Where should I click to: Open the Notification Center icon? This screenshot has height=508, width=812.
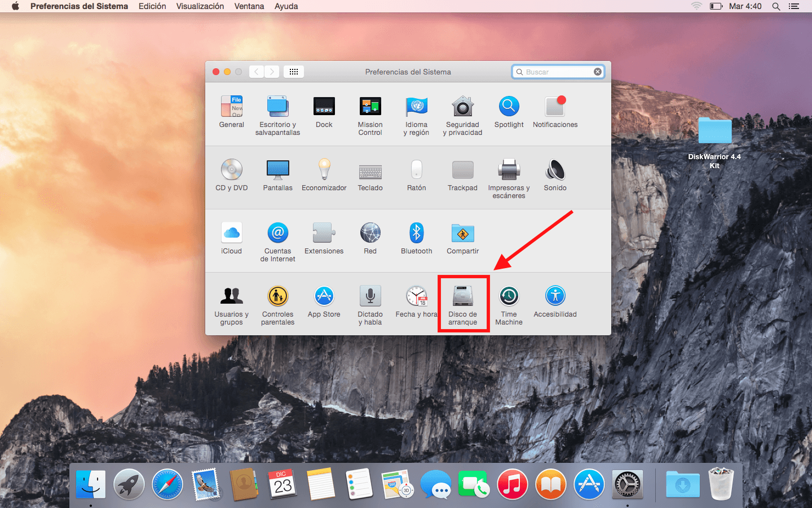point(794,6)
